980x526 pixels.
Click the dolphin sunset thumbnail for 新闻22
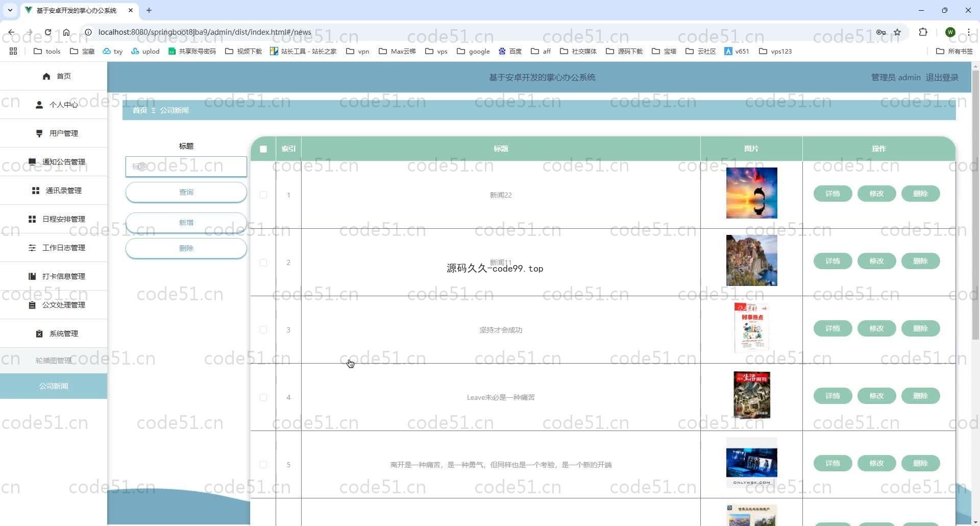click(751, 193)
